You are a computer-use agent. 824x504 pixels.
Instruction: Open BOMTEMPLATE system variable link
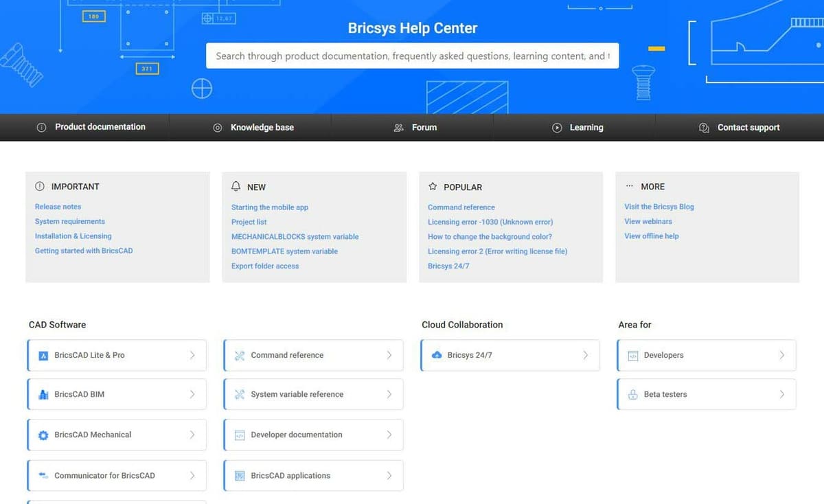click(x=284, y=252)
